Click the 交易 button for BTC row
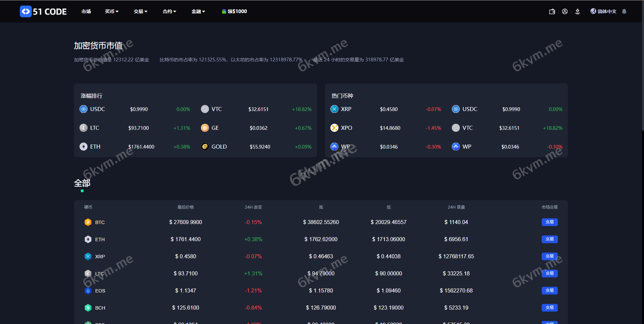Image resolution: width=644 pixels, height=324 pixels. [549, 222]
